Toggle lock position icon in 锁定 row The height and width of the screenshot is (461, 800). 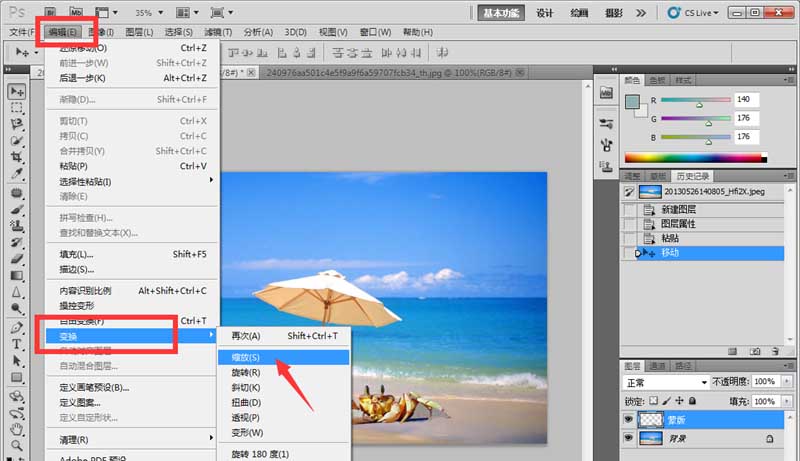(x=680, y=401)
